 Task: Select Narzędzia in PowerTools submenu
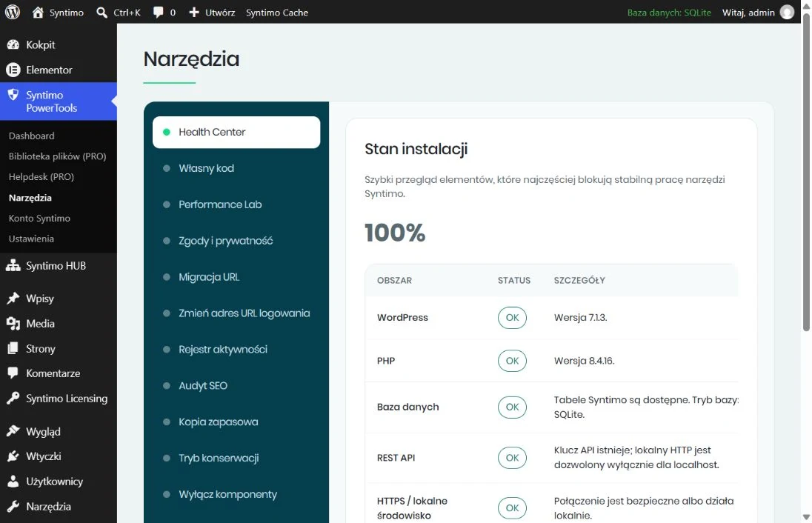coord(30,198)
